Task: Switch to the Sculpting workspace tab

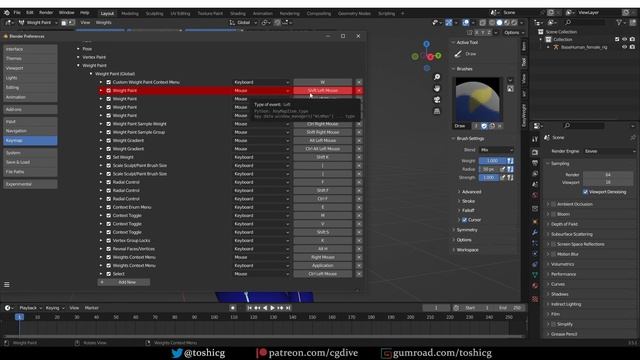Action: coord(154,13)
